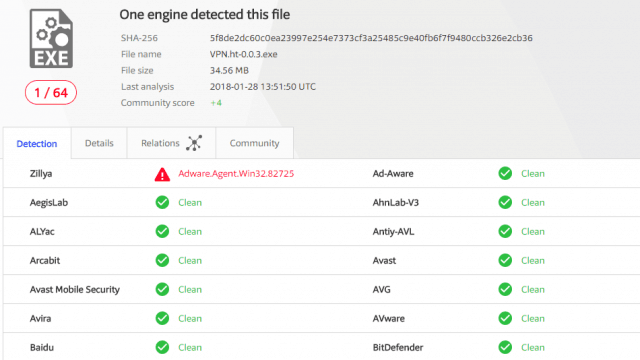Click the green checkmark for Ad-Aware

point(505,173)
